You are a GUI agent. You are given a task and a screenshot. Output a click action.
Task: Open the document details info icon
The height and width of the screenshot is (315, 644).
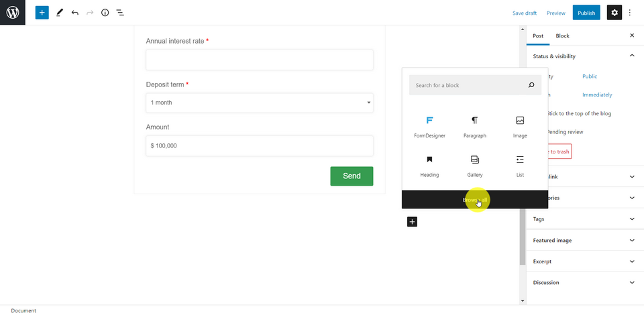105,13
